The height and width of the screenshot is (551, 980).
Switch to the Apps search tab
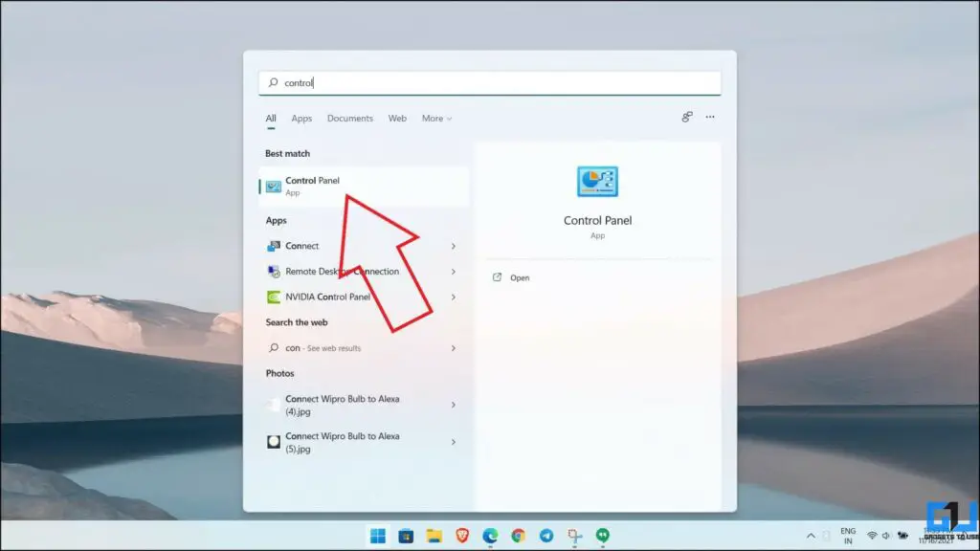pos(301,118)
